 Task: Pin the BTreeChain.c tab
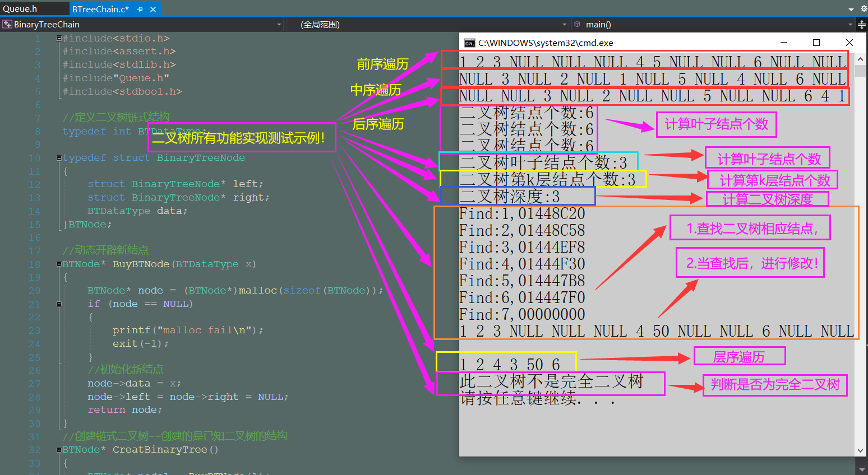pyautogui.click(x=140, y=9)
